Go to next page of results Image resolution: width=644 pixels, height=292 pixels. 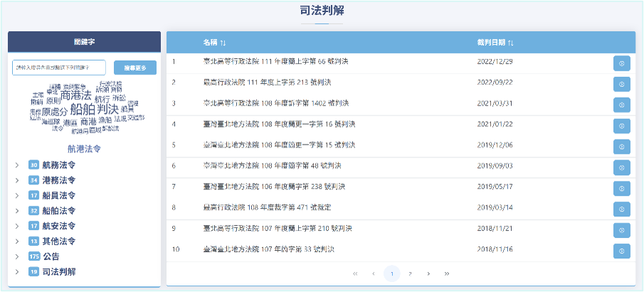[428, 273]
